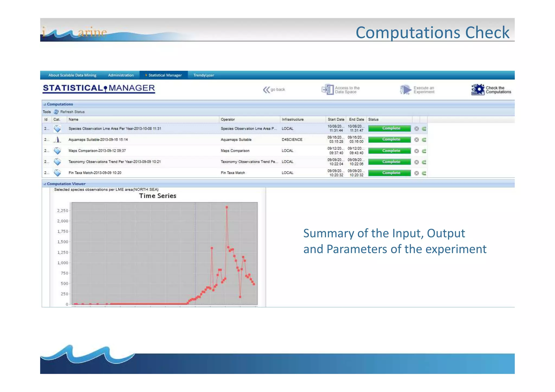
Task: Remove the Fin Taxa Match computation via X icon
Action: [x=417, y=173]
